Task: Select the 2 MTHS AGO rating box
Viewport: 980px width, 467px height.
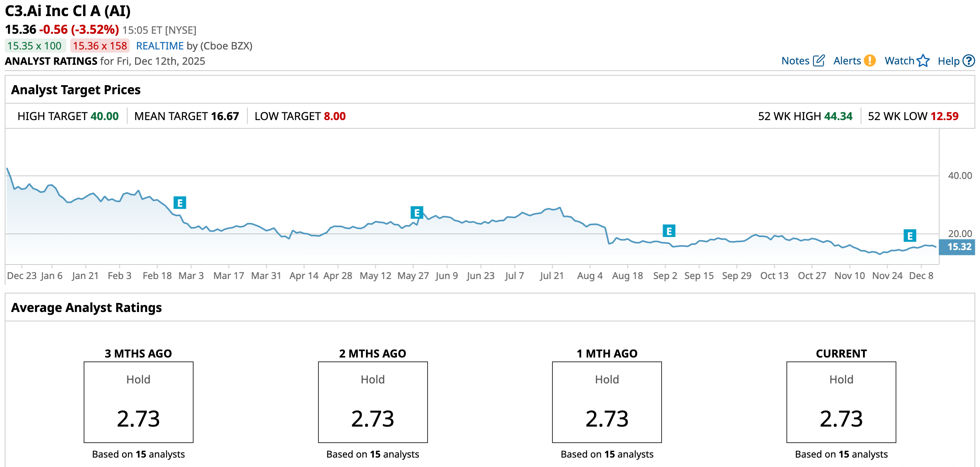Action: (x=373, y=402)
